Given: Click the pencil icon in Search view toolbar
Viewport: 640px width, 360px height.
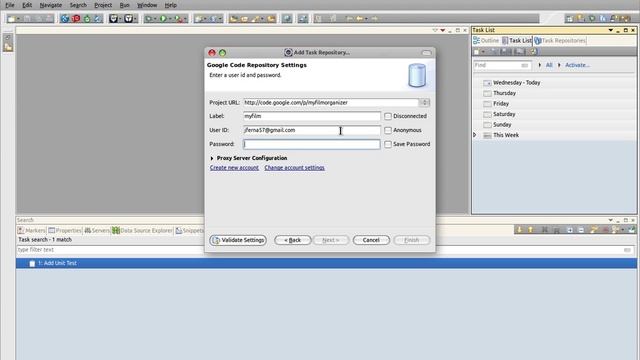Looking at the screenshot, I should pyautogui.click(x=594, y=230).
